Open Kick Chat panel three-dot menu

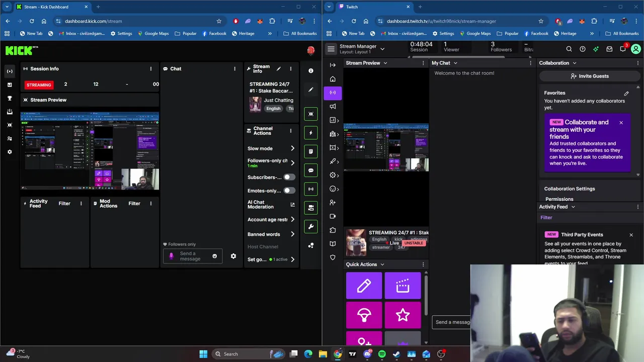[x=234, y=69]
